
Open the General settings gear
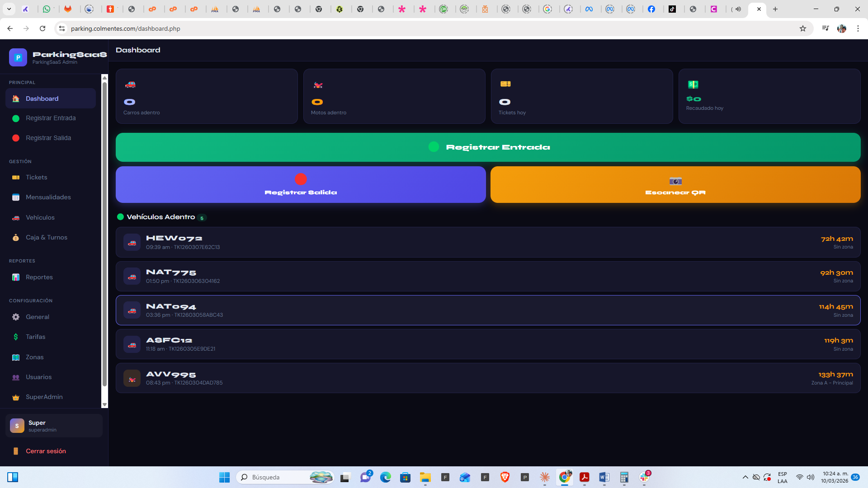point(16,317)
